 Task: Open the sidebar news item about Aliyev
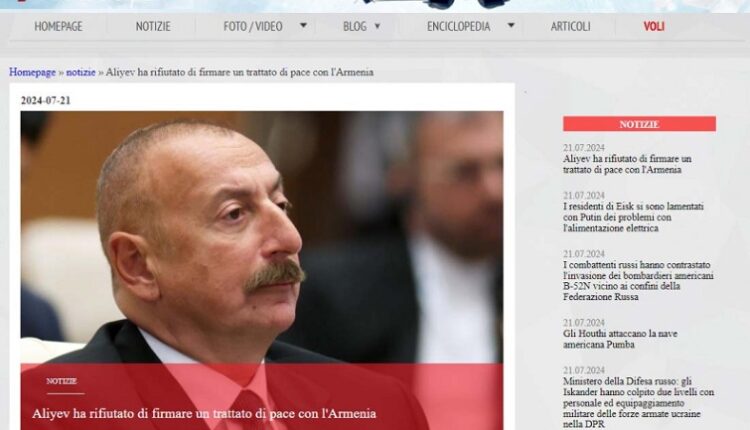point(626,164)
